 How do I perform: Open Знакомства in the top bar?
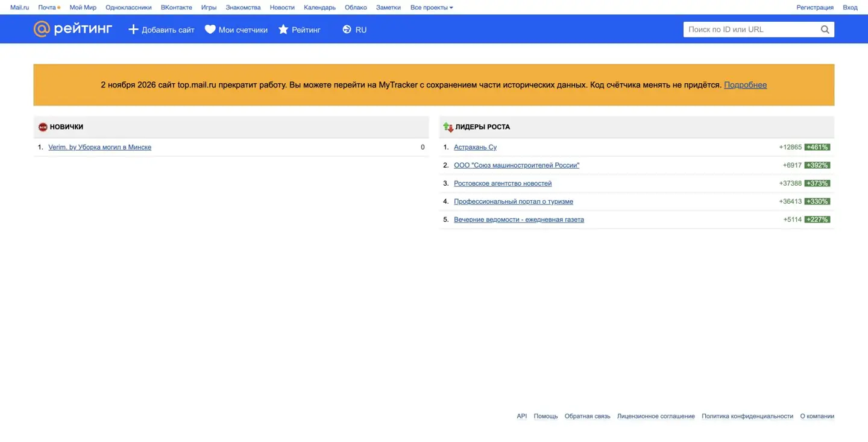tap(244, 8)
